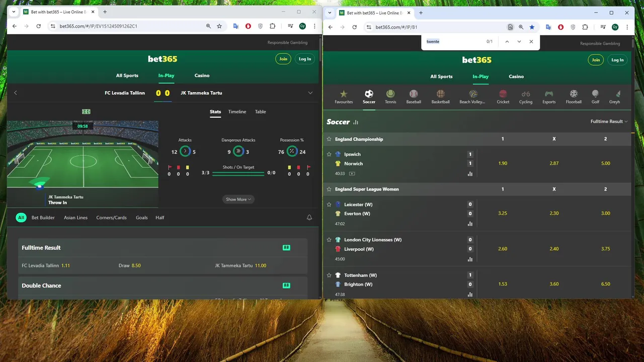Open Soccer statistics chart icon beside heading
The image size is (644, 362).
356,122
